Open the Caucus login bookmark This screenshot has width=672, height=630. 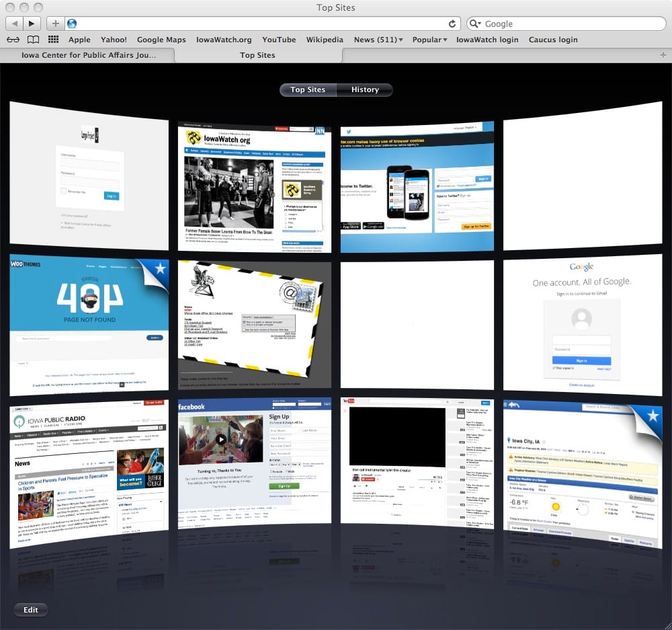553,40
